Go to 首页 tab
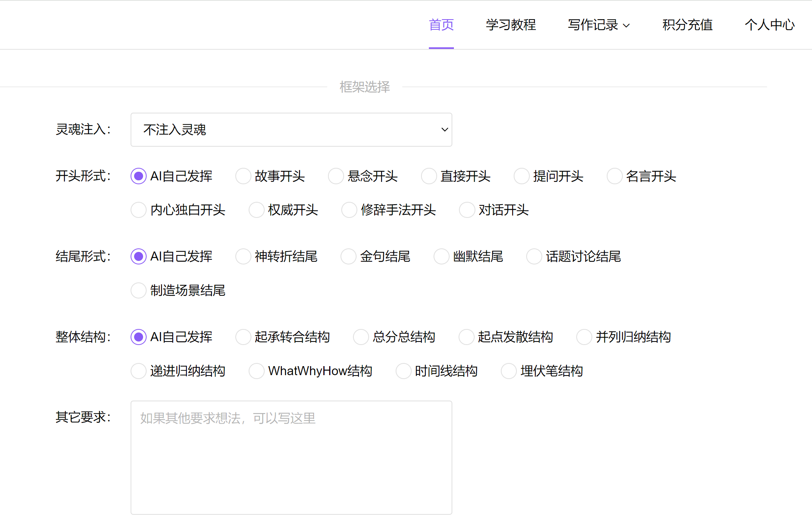 [441, 25]
